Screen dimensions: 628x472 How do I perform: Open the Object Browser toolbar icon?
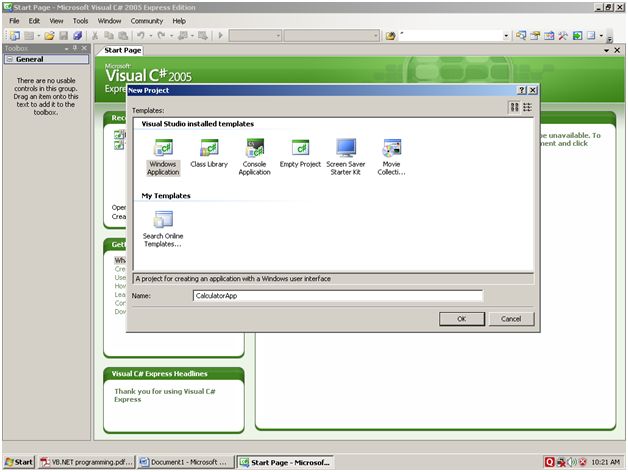click(549, 36)
